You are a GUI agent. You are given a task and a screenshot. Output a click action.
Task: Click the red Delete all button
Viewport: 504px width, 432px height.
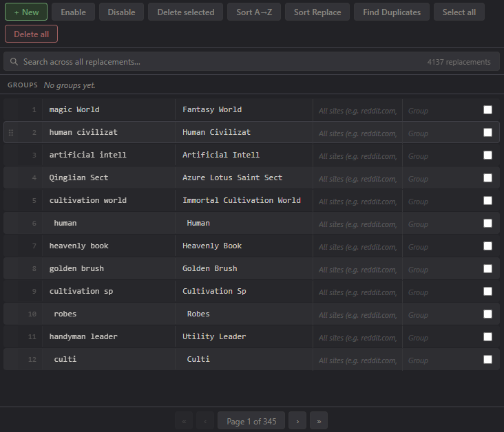coord(31,34)
